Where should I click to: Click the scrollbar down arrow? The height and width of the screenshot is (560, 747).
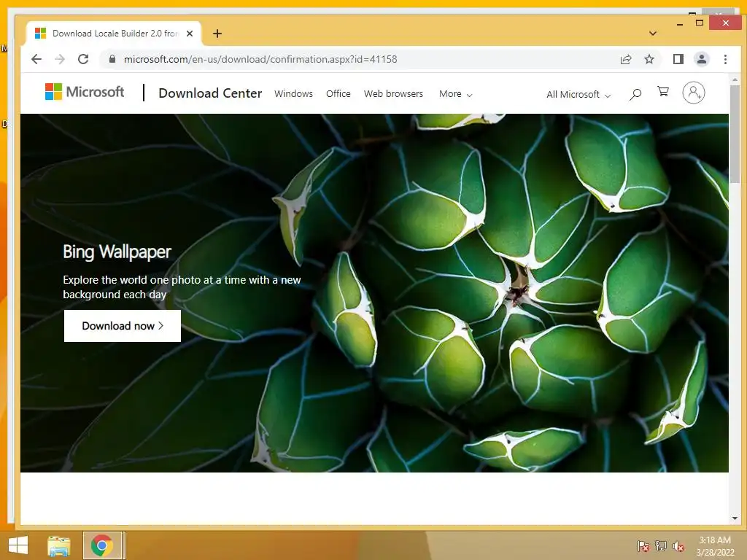point(735,518)
